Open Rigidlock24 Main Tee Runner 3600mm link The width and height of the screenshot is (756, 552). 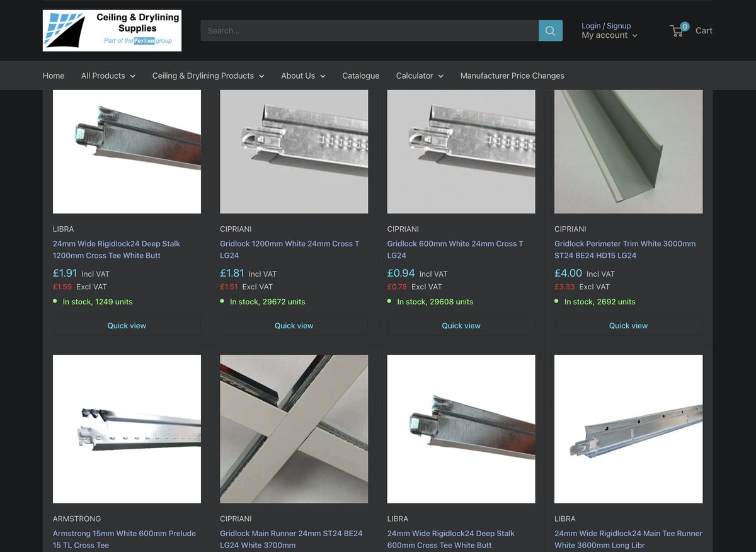[x=628, y=539]
